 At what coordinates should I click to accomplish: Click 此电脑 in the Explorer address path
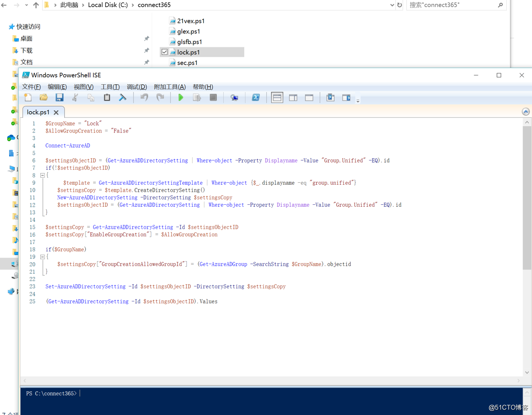(69, 5)
